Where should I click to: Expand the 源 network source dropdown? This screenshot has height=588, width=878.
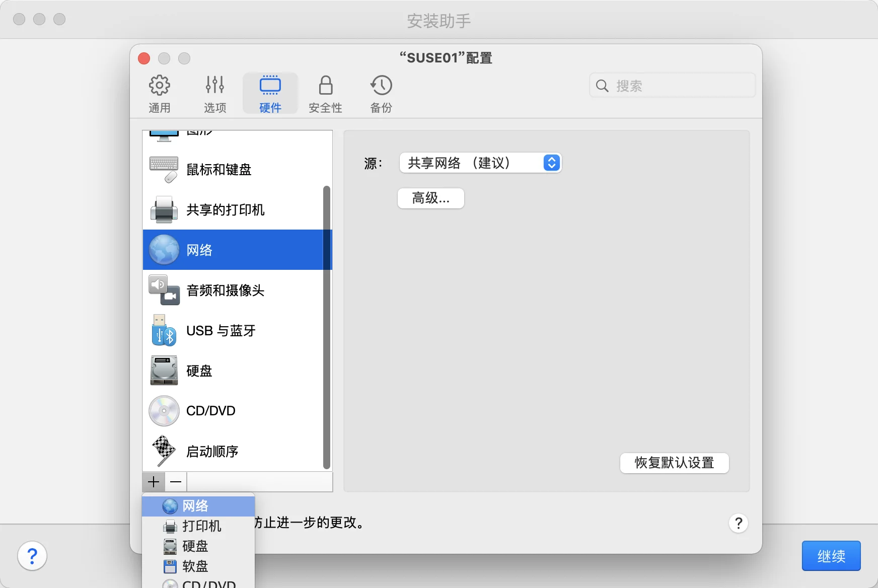(x=480, y=163)
